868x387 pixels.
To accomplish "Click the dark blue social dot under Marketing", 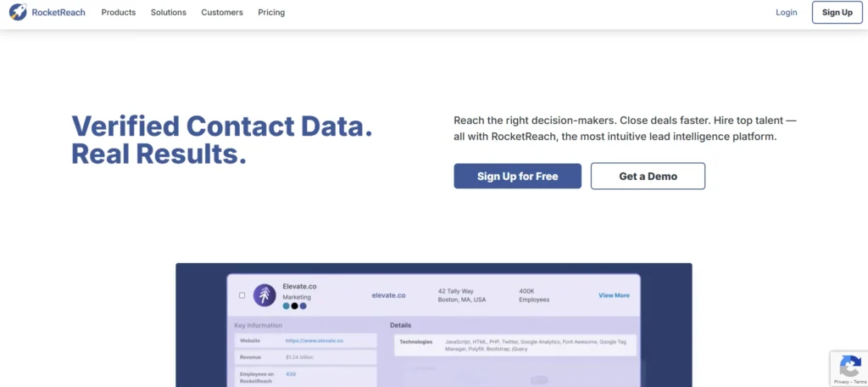I will pyautogui.click(x=303, y=306).
